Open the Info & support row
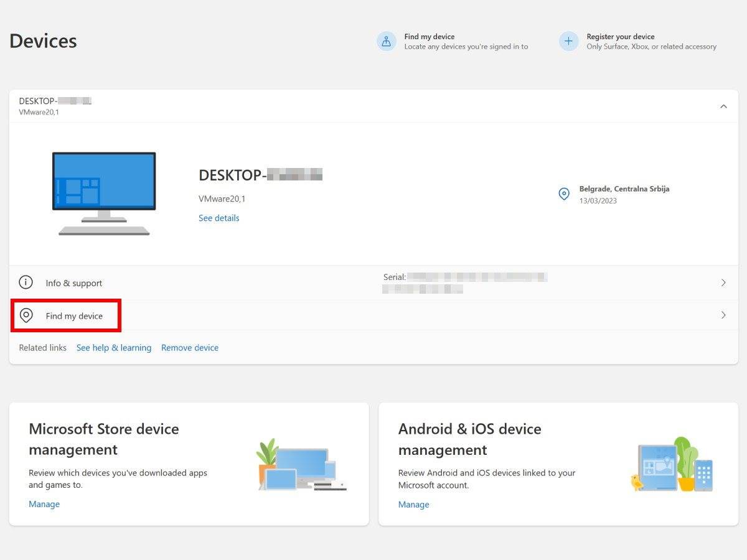This screenshot has height=560, width=747. [73, 283]
